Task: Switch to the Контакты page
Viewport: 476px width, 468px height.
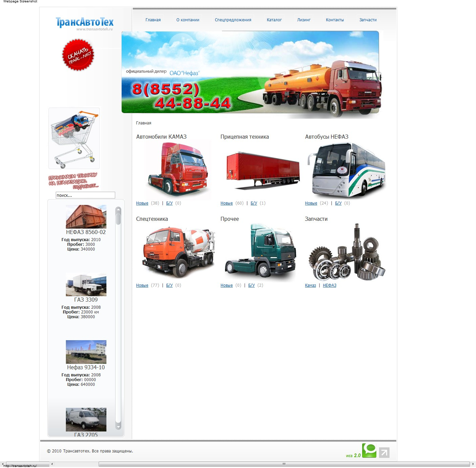Action: point(334,20)
